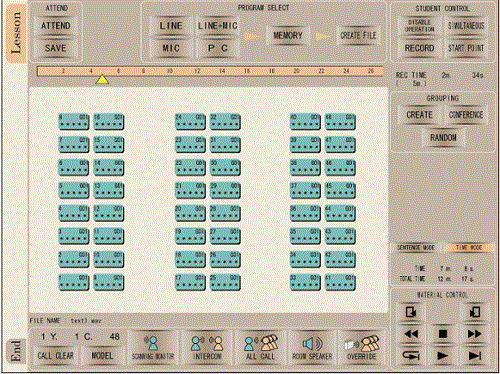Switch to Sentence Mode
Viewport: 500px width, 374px height.
coord(416,247)
